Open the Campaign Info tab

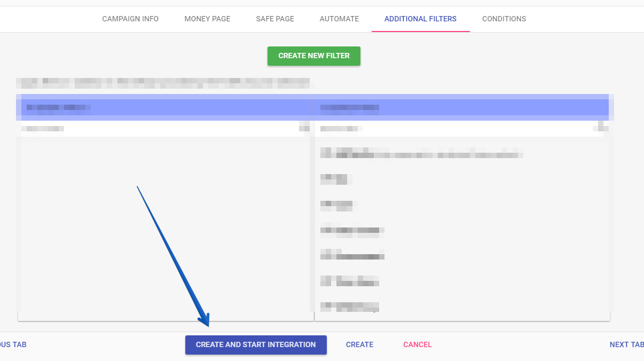130,19
